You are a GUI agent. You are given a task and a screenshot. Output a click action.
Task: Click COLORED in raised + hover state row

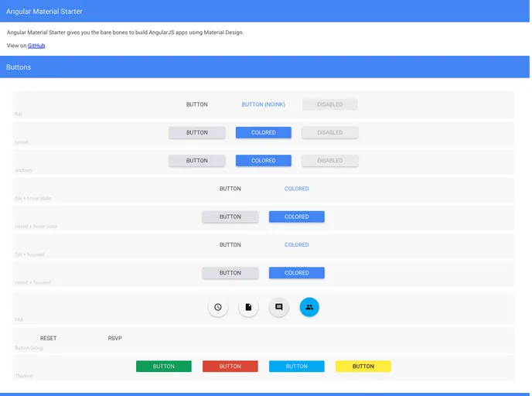tap(296, 217)
